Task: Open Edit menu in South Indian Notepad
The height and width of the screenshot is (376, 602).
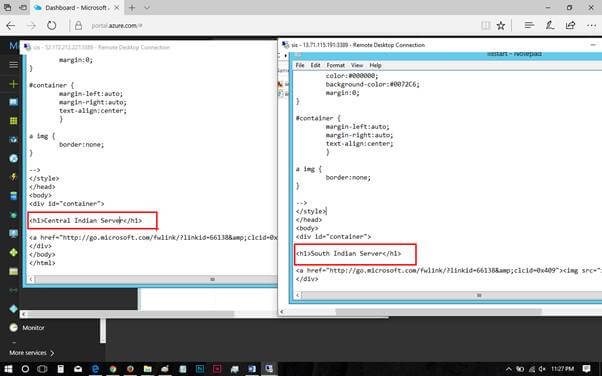Action: pyautogui.click(x=315, y=65)
